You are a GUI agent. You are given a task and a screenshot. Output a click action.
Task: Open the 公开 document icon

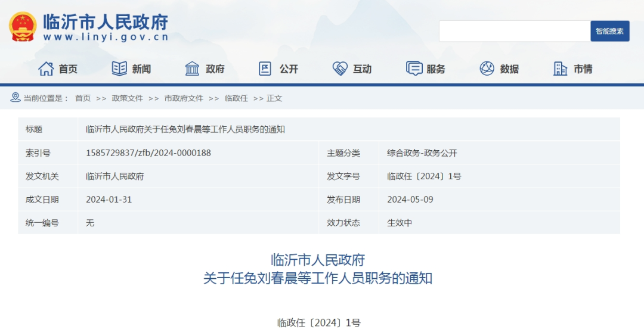(x=265, y=69)
